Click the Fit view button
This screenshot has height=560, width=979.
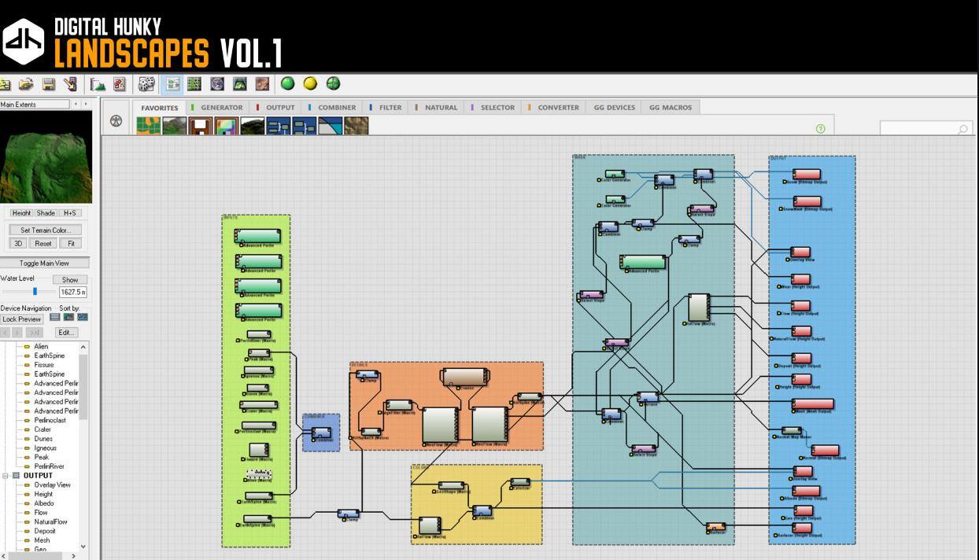pyautogui.click(x=70, y=244)
